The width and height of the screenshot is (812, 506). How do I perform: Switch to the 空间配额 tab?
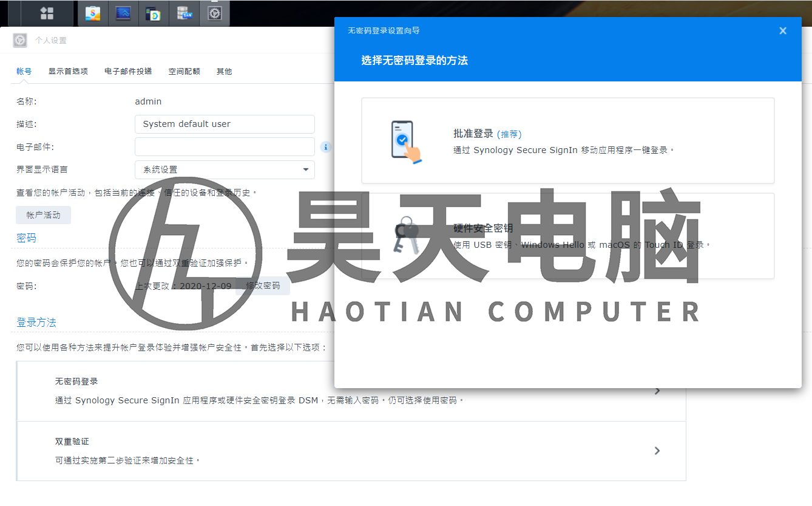coord(184,71)
